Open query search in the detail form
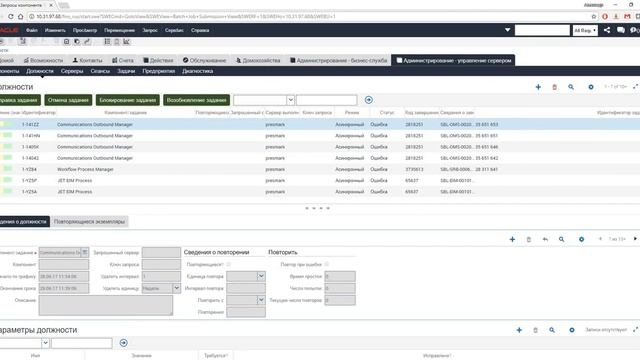 point(562,239)
